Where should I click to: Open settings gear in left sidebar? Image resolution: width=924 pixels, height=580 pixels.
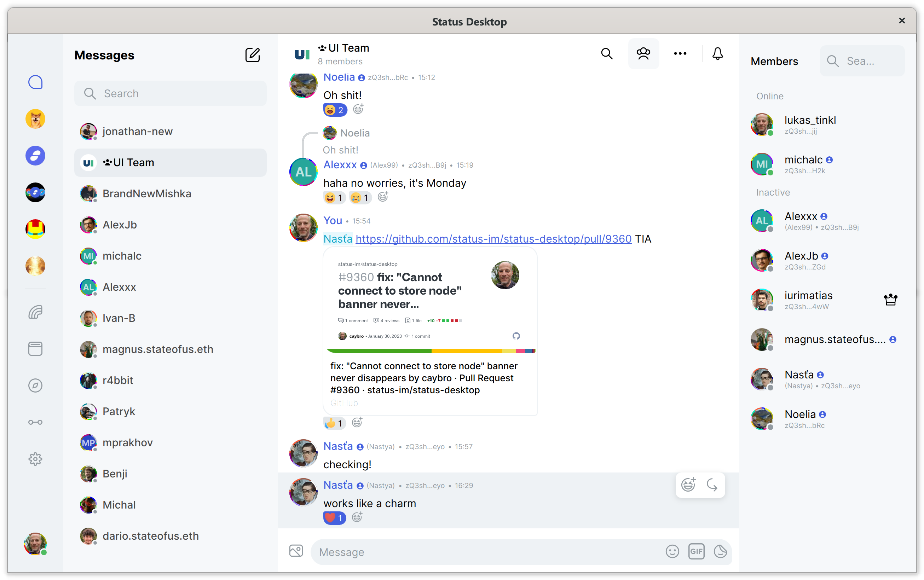tap(35, 459)
